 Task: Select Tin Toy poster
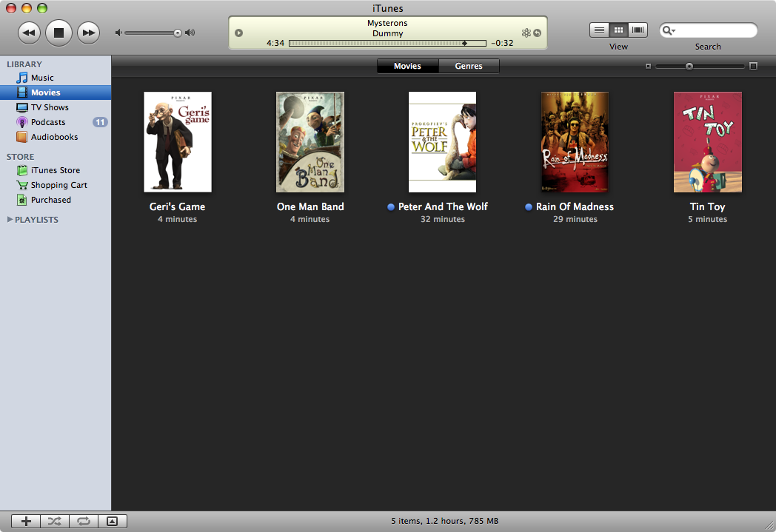coord(708,142)
